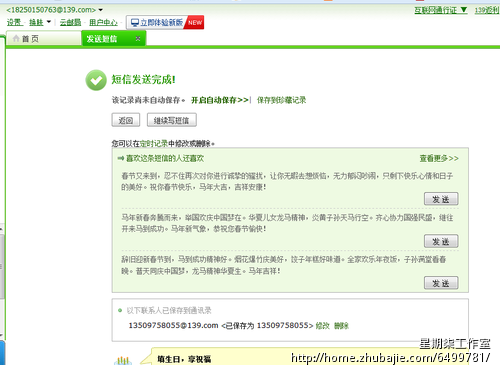Select the 发送短信 tab

click(113, 38)
